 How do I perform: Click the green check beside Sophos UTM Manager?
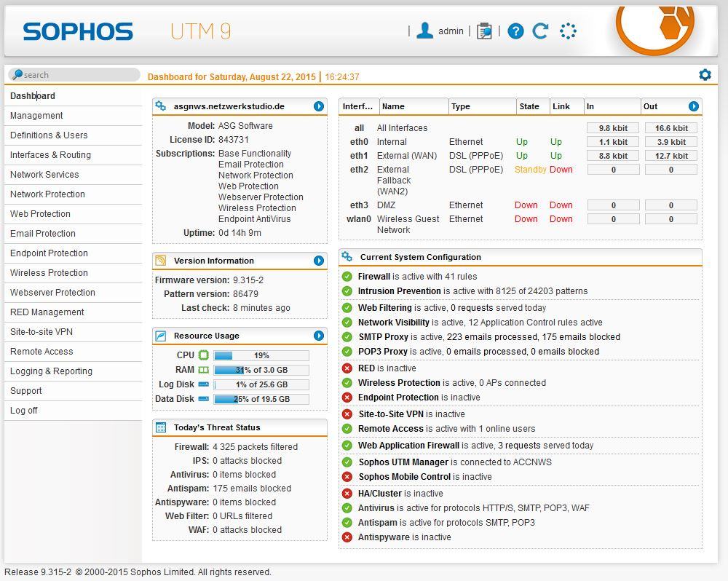[347, 462]
